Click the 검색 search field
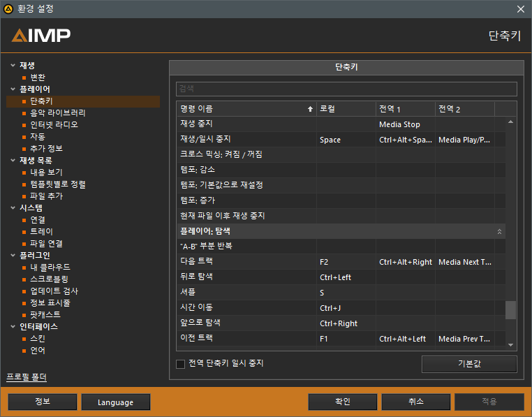 (346, 89)
